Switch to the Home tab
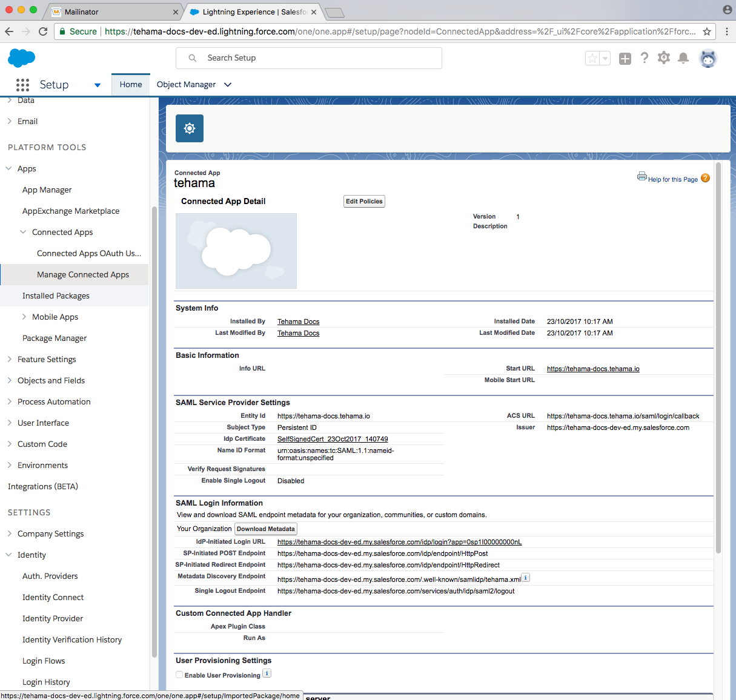The height and width of the screenshot is (700, 736). pos(131,85)
